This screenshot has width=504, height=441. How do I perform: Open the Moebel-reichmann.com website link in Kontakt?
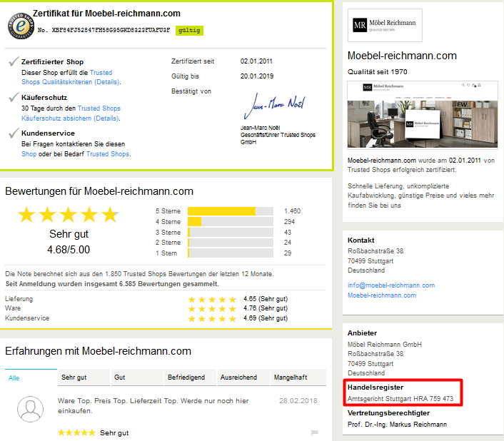tap(382, 295)
